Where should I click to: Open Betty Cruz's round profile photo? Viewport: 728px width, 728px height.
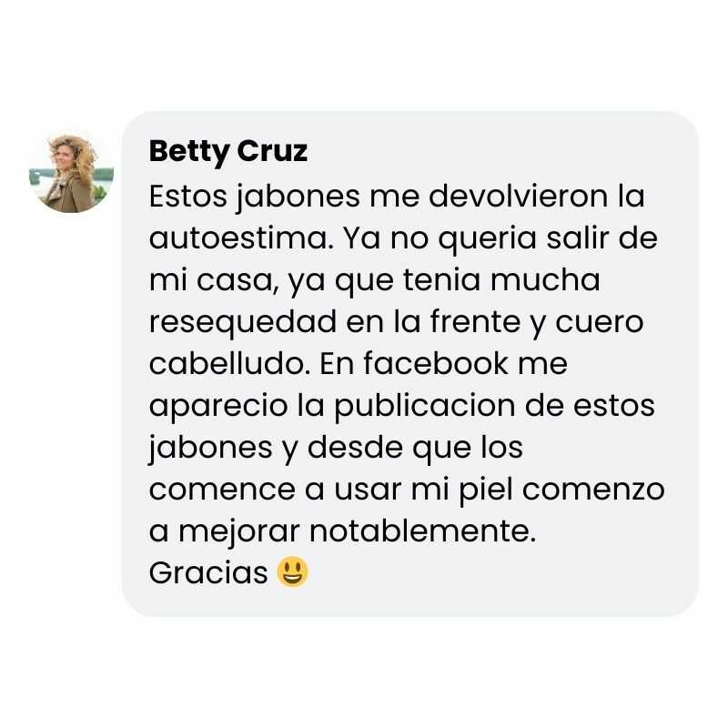point(71,173)
